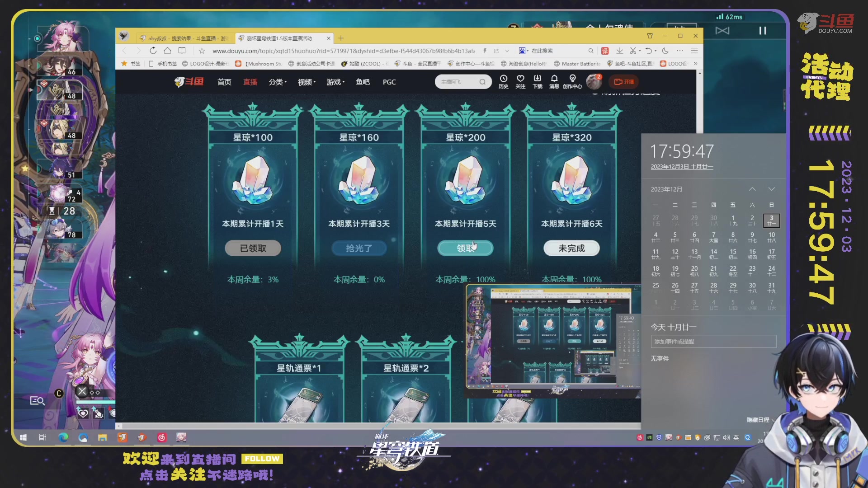This screenshot has width=868, height=488.
Task: Go to the browser home page
Action: click(167, 51)
